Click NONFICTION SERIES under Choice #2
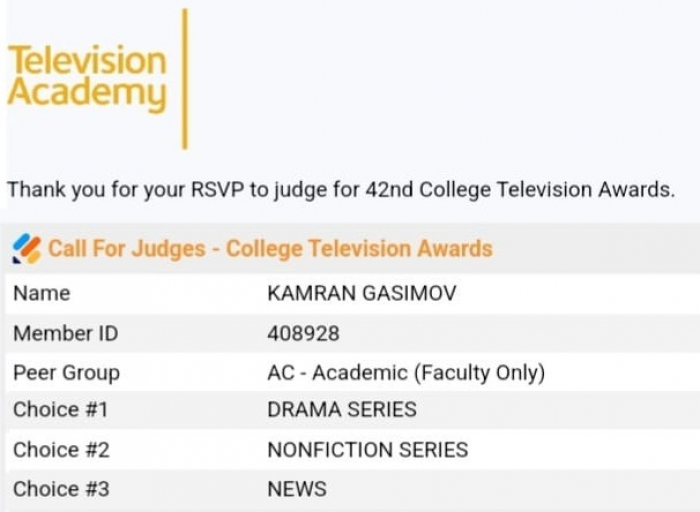The width and height of the screenshot is (700, 512). pyautogui.click(x=368, y=450)
